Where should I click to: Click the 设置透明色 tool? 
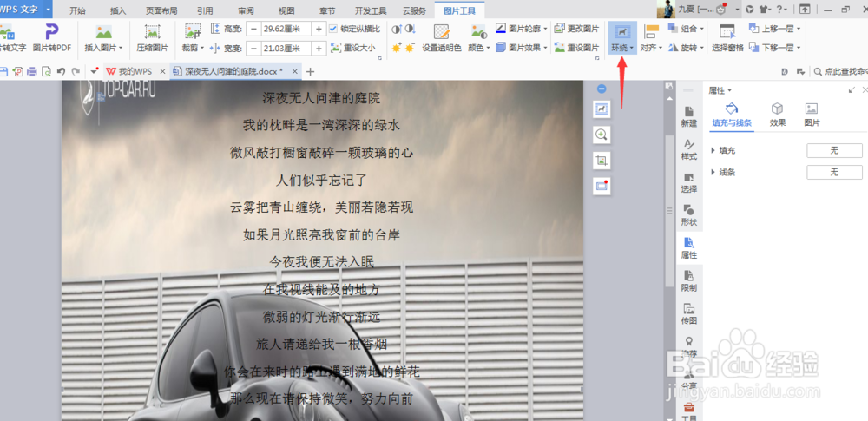(x=441, y=37)
